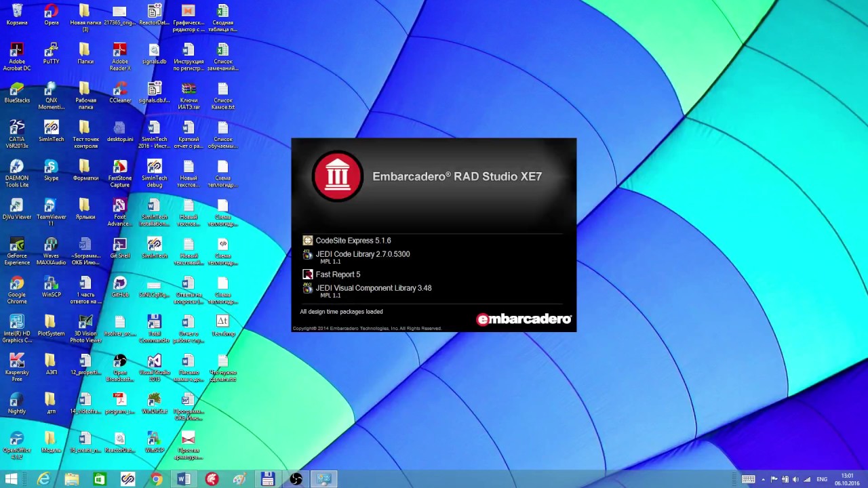Click the Skype desktop shortcut
Image resolution: width=868 pixels, height=488 pixels.
tap(52, 170)
